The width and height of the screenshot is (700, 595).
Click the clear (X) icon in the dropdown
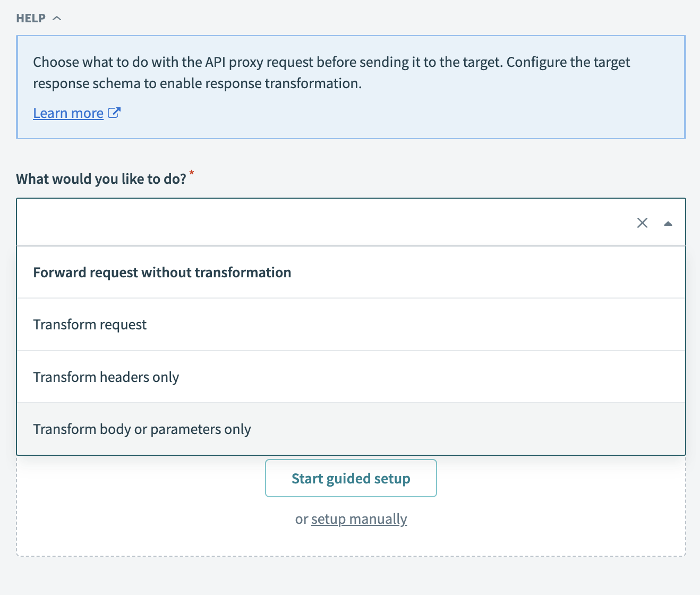pos(642,223)
